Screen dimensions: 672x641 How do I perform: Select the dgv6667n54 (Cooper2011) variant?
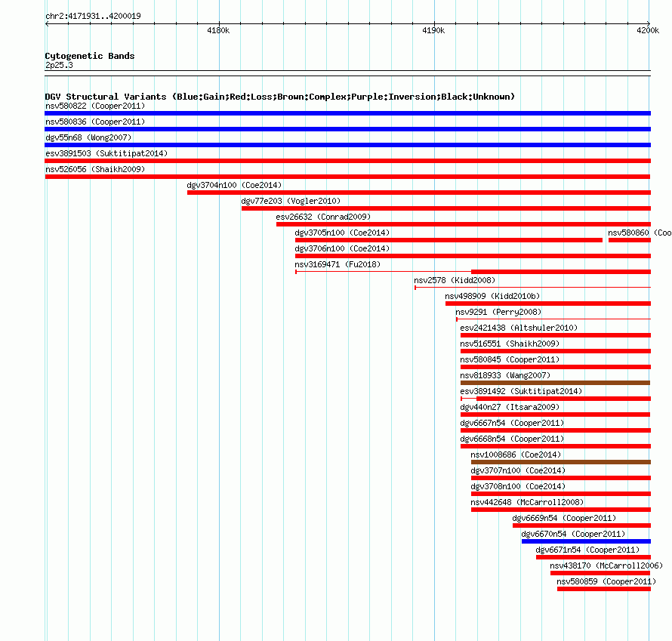512,423
